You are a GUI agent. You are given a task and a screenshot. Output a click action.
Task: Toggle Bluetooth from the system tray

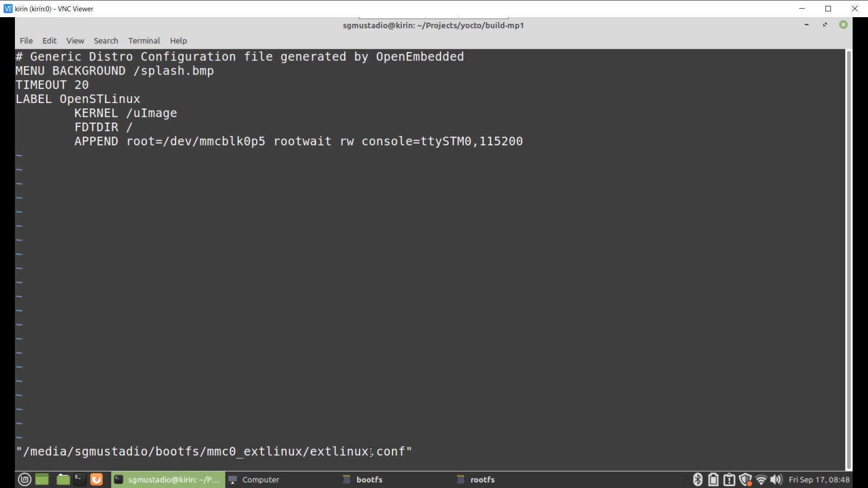click(698, 479)
